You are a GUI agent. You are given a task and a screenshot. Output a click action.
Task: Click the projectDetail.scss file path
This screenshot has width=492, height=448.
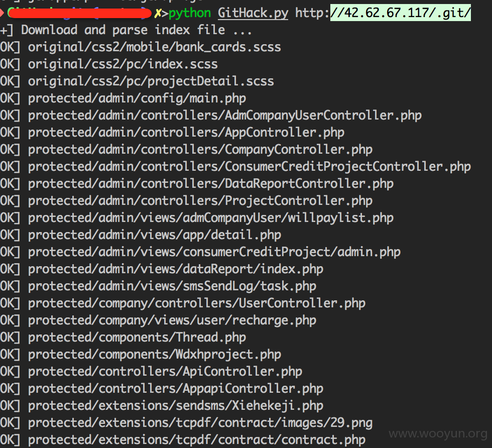tap(151, 81)
